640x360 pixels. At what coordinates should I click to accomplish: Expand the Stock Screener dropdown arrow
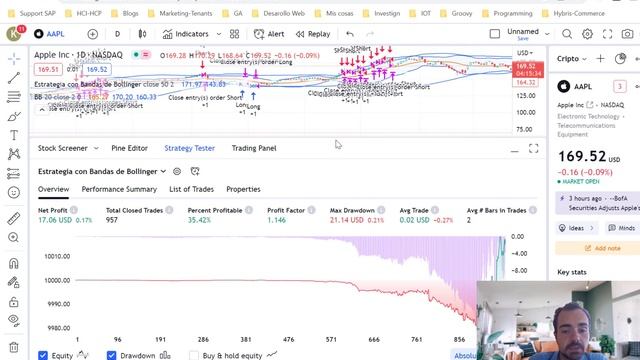tap(96, 148)
